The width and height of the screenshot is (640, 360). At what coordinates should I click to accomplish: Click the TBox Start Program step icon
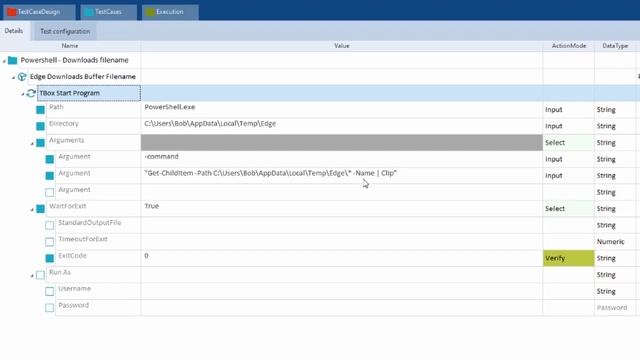(x=31, y=93)
